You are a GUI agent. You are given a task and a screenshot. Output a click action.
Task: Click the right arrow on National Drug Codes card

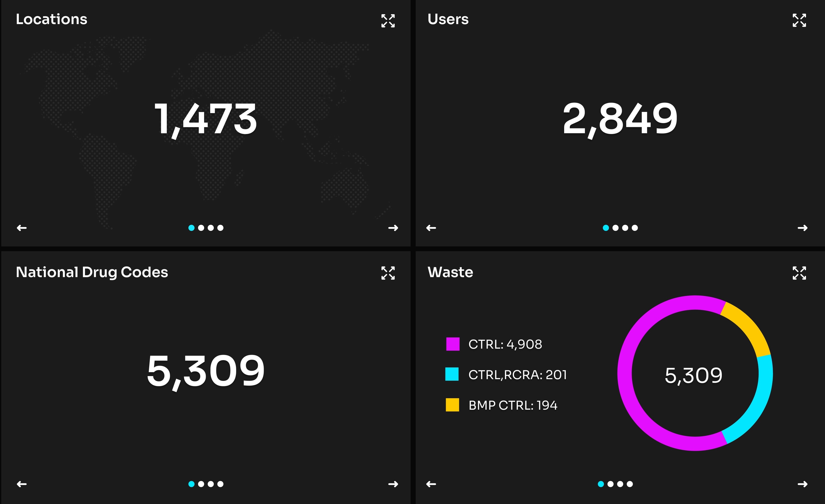[x=394, y=484]
